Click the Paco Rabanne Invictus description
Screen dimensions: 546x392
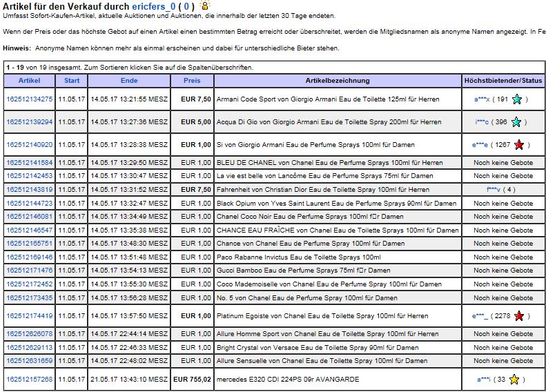298,257
